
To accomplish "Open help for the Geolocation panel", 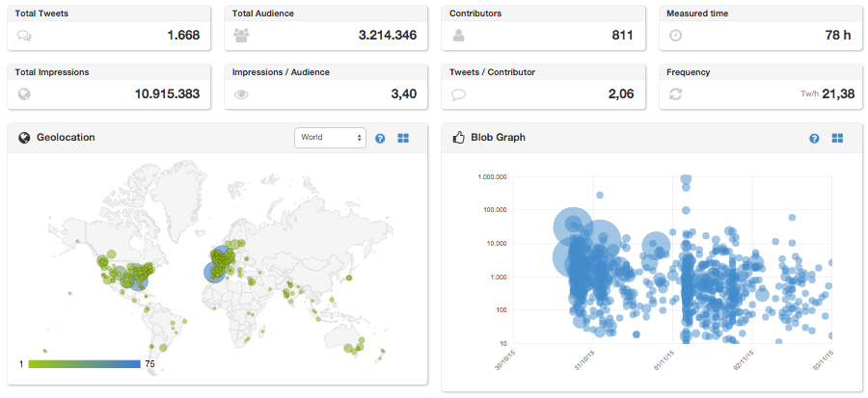I will point(380,138).
